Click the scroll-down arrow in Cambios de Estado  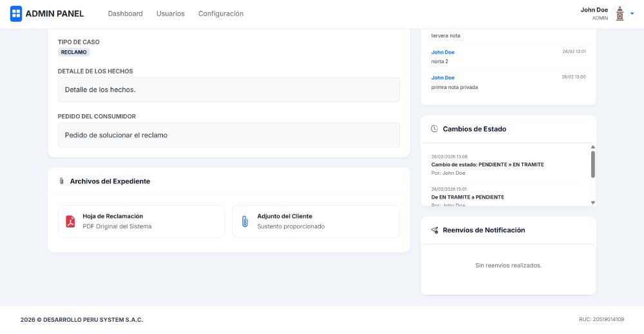coord(592,202)
